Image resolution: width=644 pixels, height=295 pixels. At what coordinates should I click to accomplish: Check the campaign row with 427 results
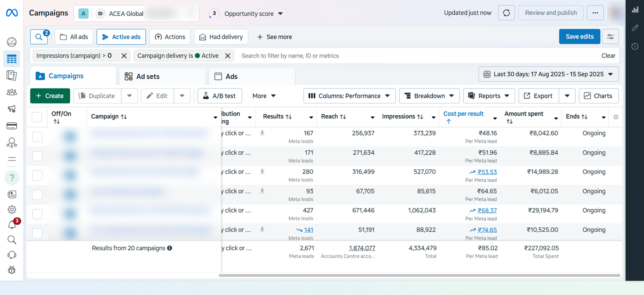tap(37, 214)
